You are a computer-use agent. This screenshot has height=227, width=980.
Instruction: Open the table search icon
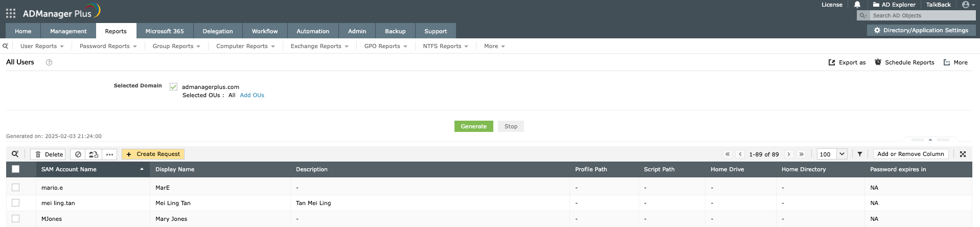coord(15,154)
